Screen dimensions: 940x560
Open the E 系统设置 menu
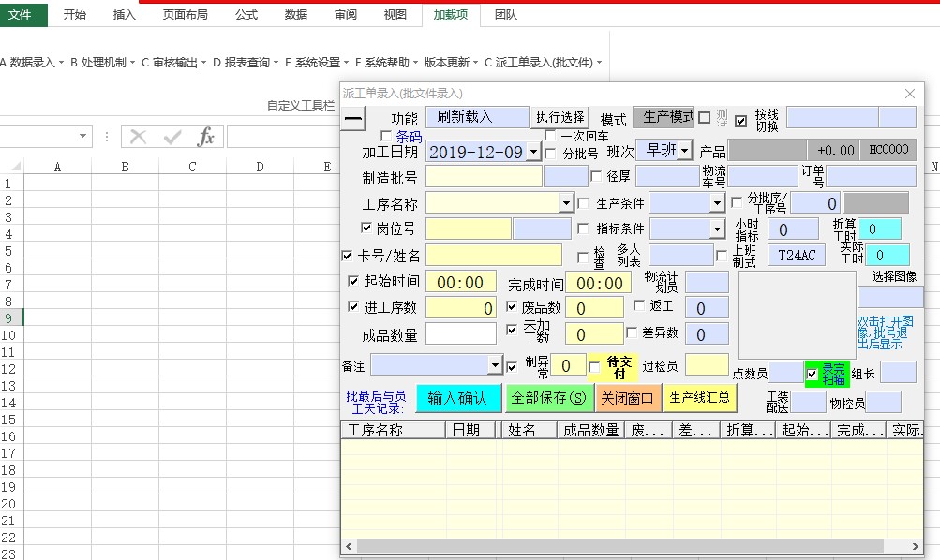tap(317, 63)
